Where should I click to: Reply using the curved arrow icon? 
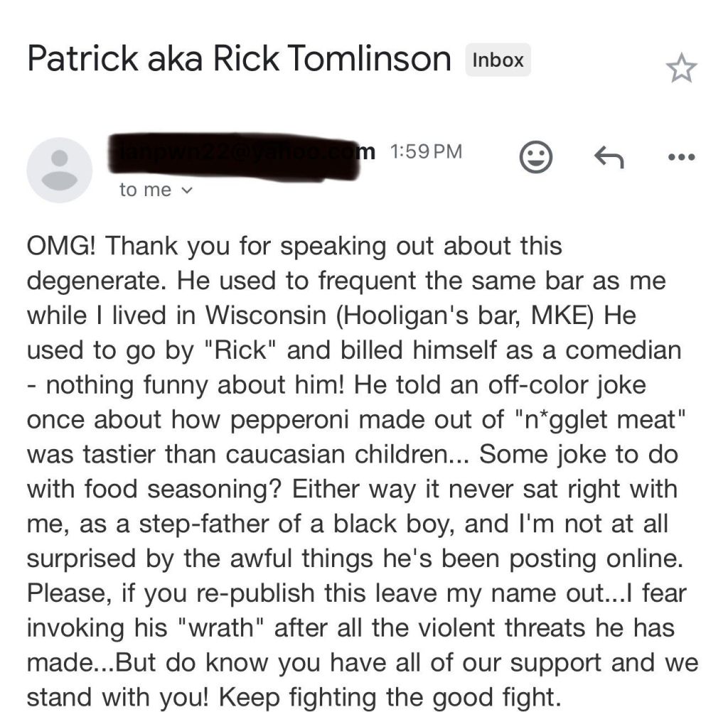click(609, 156)
